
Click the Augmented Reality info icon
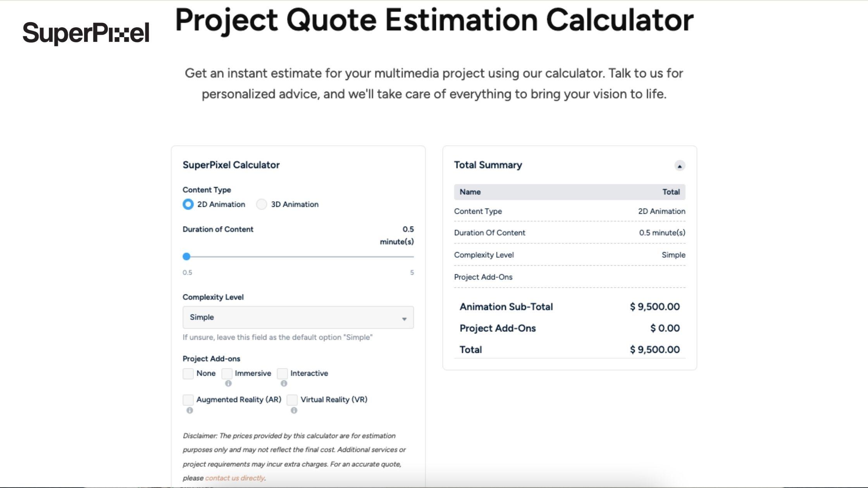(x=189, y=411)
